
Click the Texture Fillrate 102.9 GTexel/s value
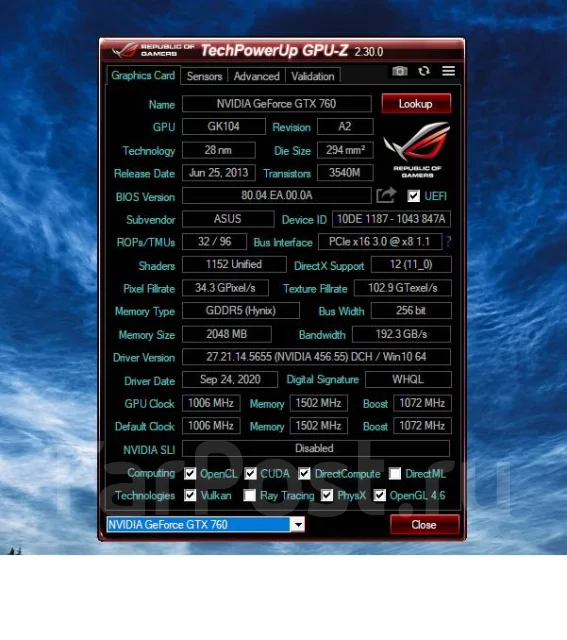[x=403, y=288]
